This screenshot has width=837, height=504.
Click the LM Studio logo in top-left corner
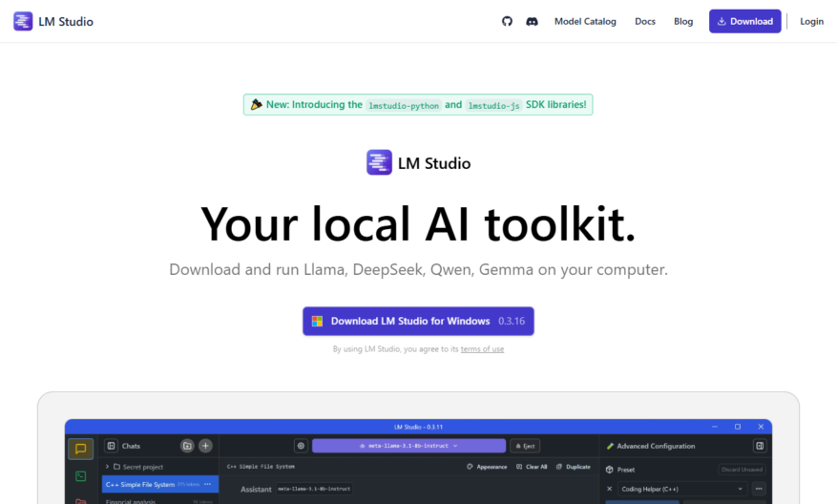(23, 21)
